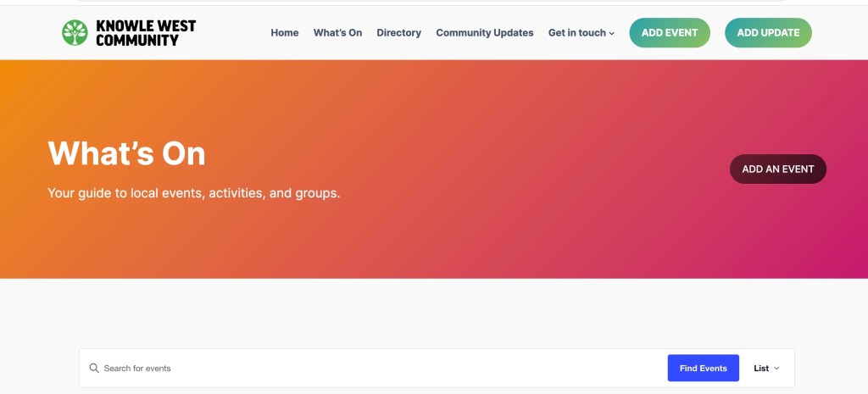Expand the chevron next to List

(776, 369)
